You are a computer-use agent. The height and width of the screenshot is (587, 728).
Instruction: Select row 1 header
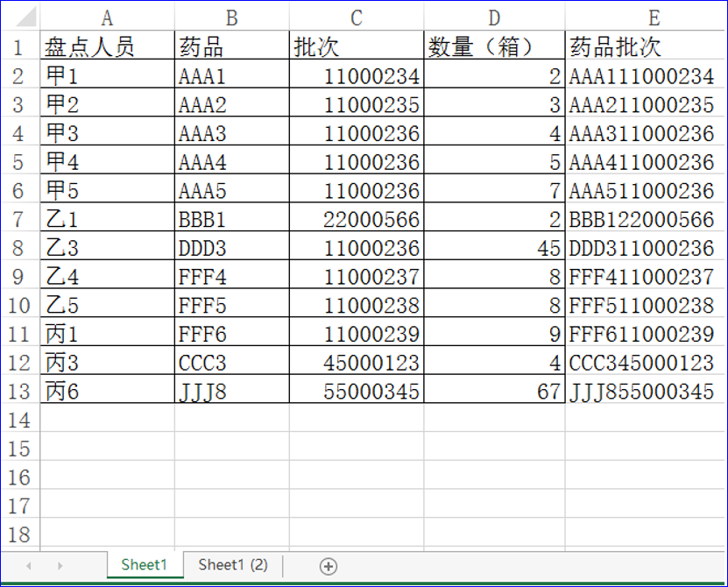click(x=18, y=46)
